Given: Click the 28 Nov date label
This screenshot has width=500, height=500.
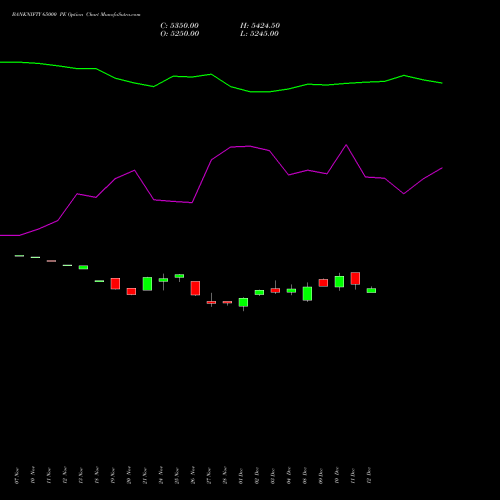Looking at the screenshot, I should point(225,476).
